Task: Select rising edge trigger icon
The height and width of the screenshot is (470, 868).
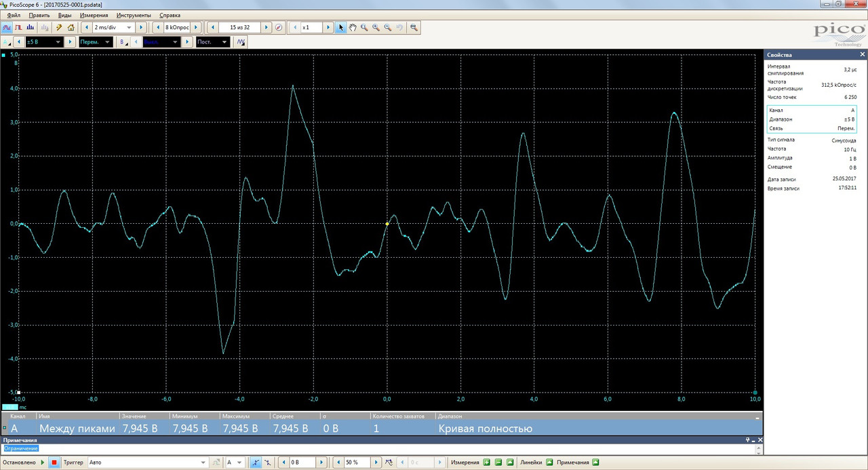Action: pos(256,463)
